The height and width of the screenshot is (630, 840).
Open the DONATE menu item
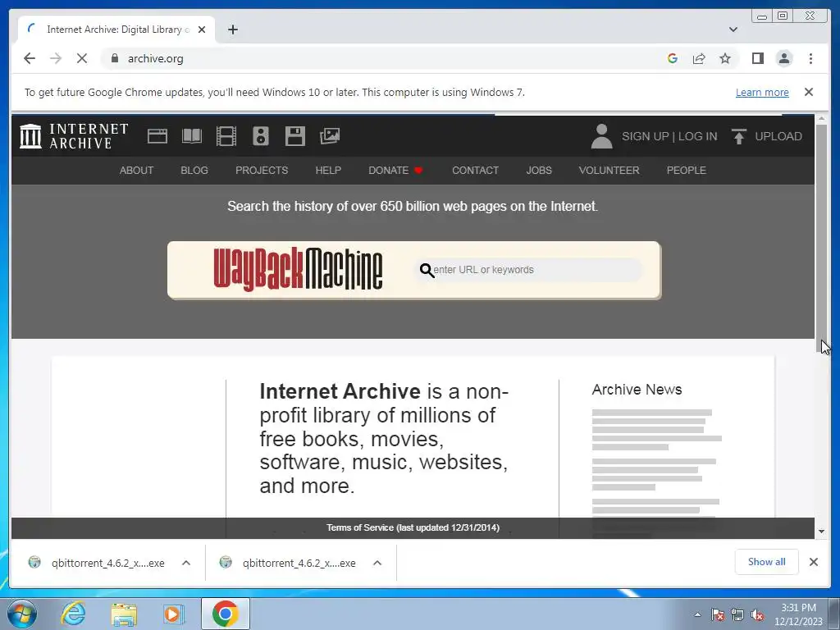(x=395, y=171)
